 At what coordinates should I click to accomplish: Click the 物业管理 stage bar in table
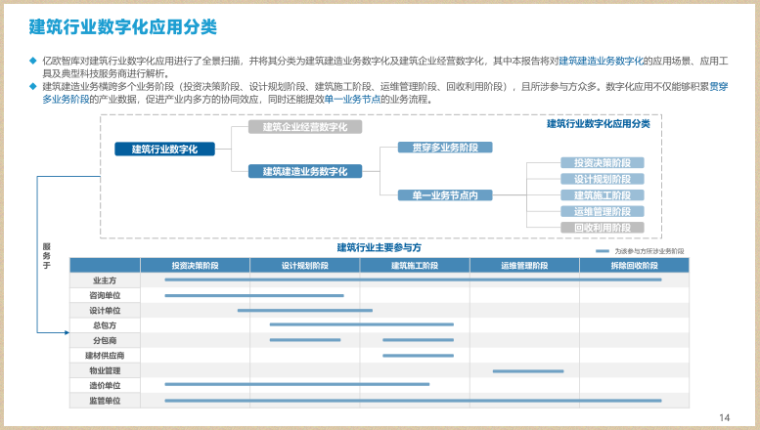click(x=527, y=371)
